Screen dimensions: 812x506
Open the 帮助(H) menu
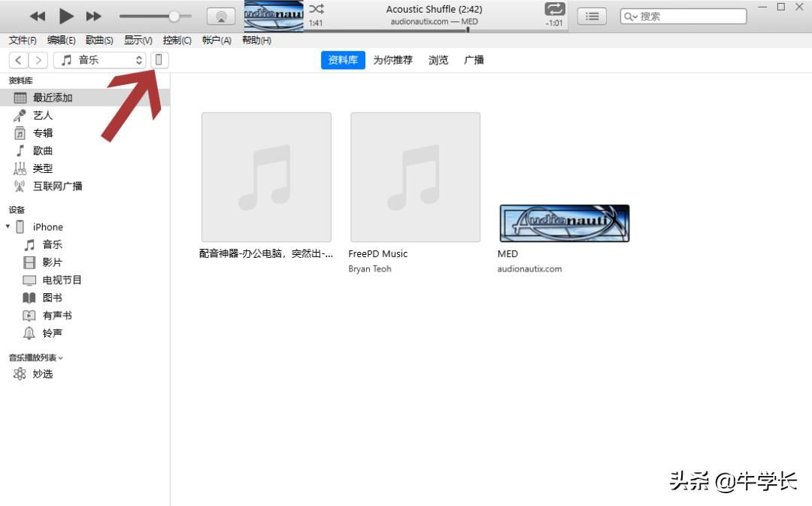pyautogui.click(x=257, y=41)
